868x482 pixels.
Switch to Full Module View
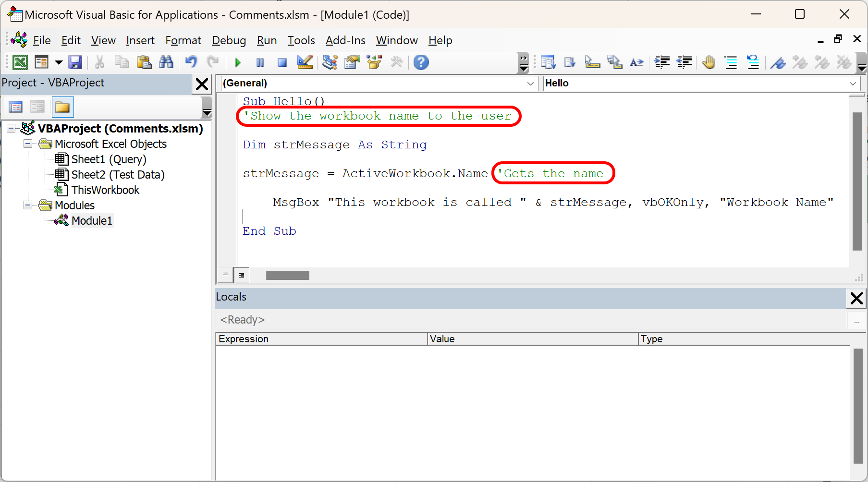coord(242,275)
